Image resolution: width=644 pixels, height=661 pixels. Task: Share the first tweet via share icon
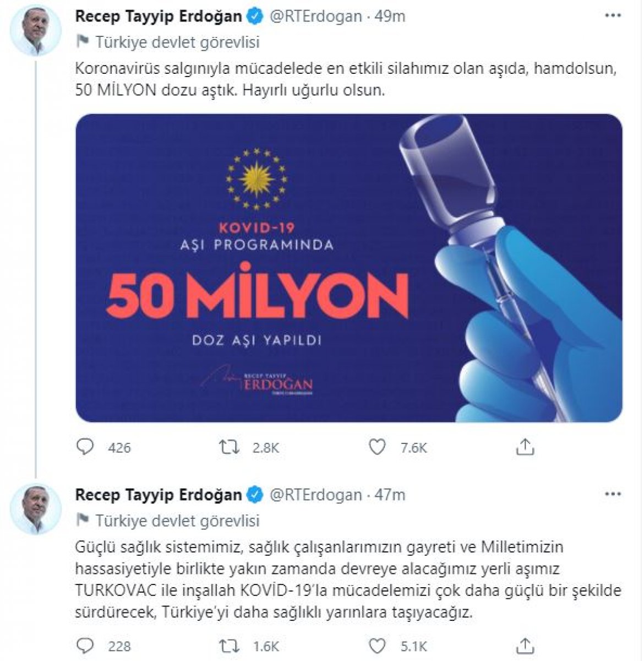pyautogui.click(x=525, y=446)
